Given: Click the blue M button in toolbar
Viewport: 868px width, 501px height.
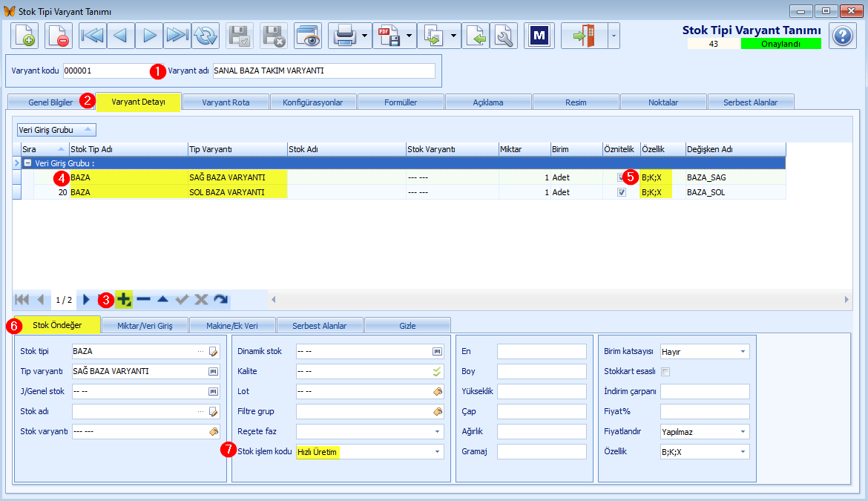Looking at the screenshot, I should coord(539,36).
